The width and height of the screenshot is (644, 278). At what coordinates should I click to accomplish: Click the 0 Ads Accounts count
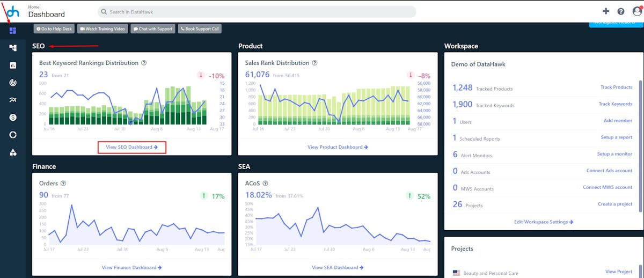click(x=455, y=171)
